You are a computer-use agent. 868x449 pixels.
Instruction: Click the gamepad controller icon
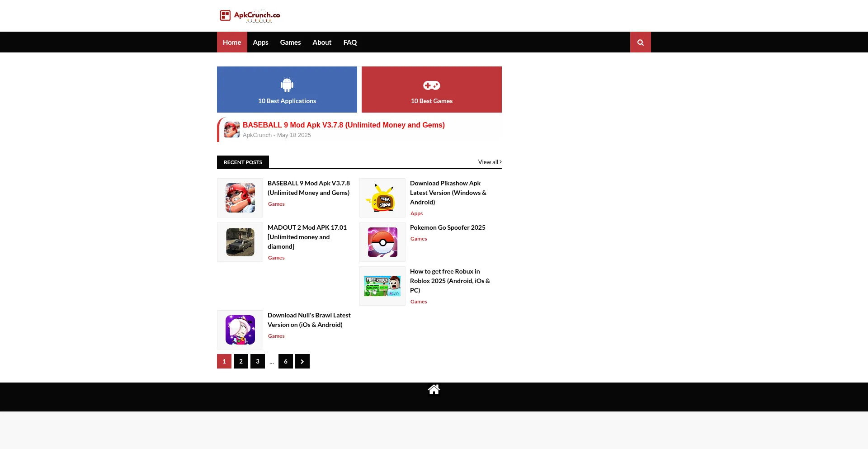432,85
